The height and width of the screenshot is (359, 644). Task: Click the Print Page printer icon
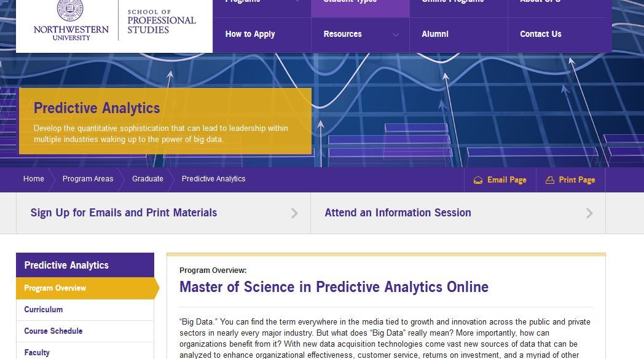click(549, 180)
